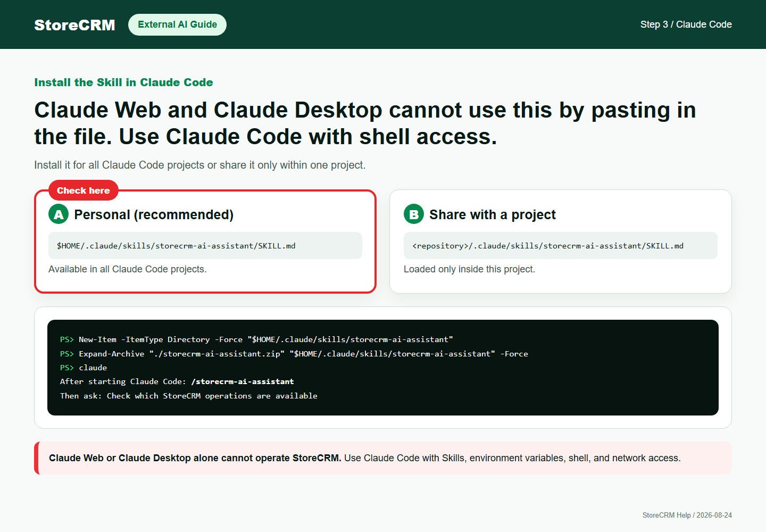Screen dimensions: 766x532
Task: Click 'Then ask: Check which StoreCRM operations' line
Action: pyautogui.click(x=189, y=396)
